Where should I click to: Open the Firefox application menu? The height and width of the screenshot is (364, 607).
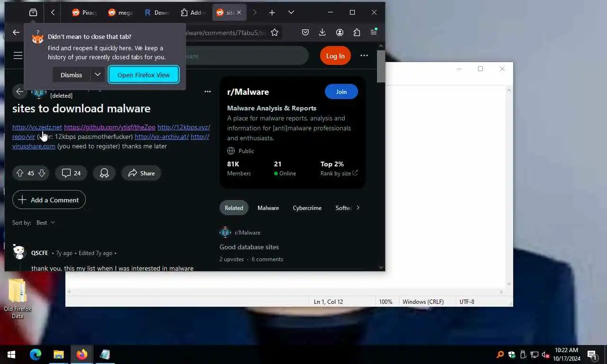click(x=374, y=32)
